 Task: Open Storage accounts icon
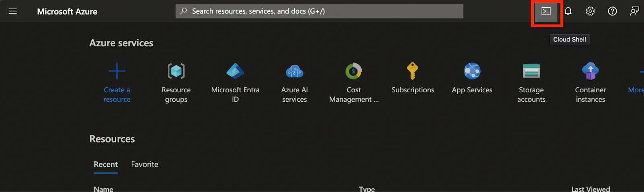tap(531, 71)
